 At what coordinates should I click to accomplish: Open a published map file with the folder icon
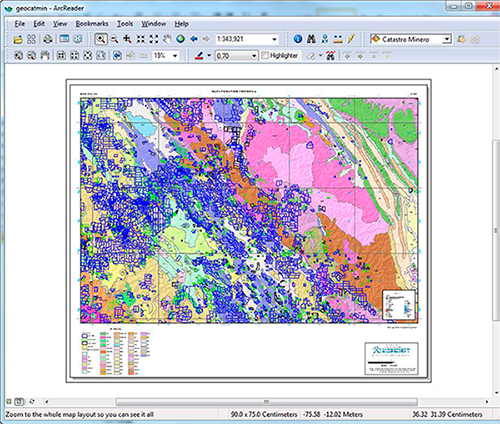pyautogui.click(x=18, y=39)
